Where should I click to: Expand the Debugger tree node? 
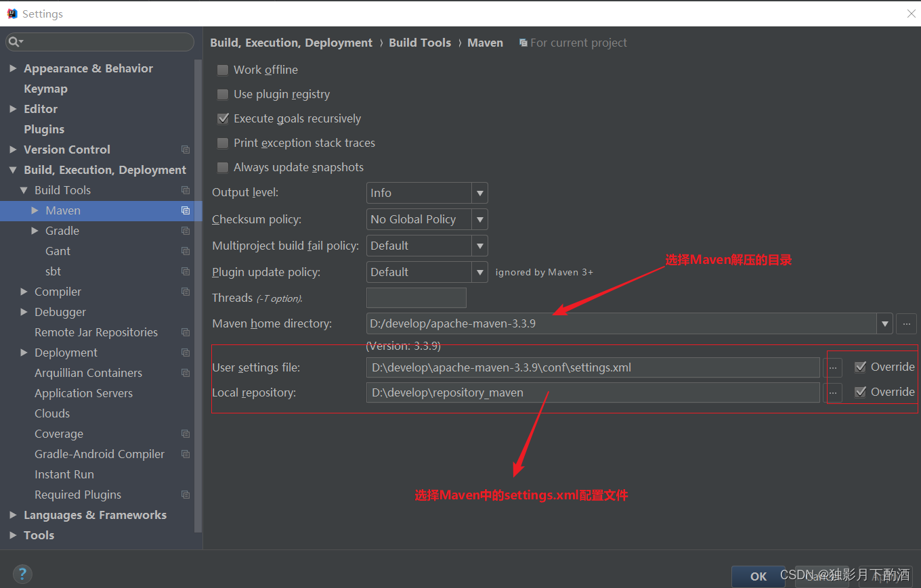pyautogui.click(x=24, y=312)
